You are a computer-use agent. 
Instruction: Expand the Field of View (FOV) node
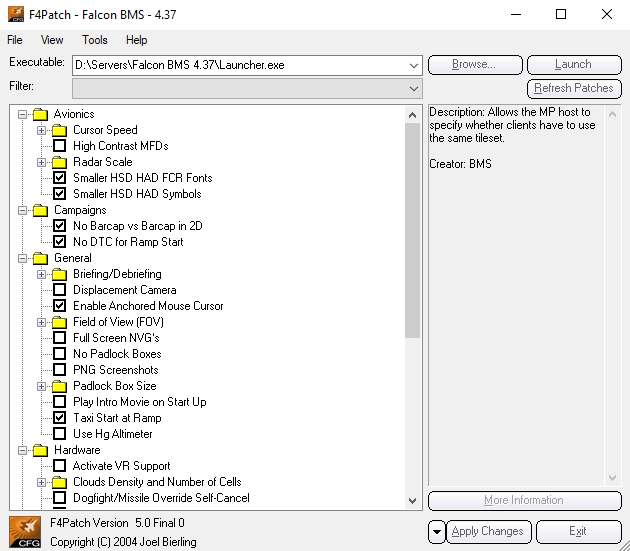pos(41,322)
